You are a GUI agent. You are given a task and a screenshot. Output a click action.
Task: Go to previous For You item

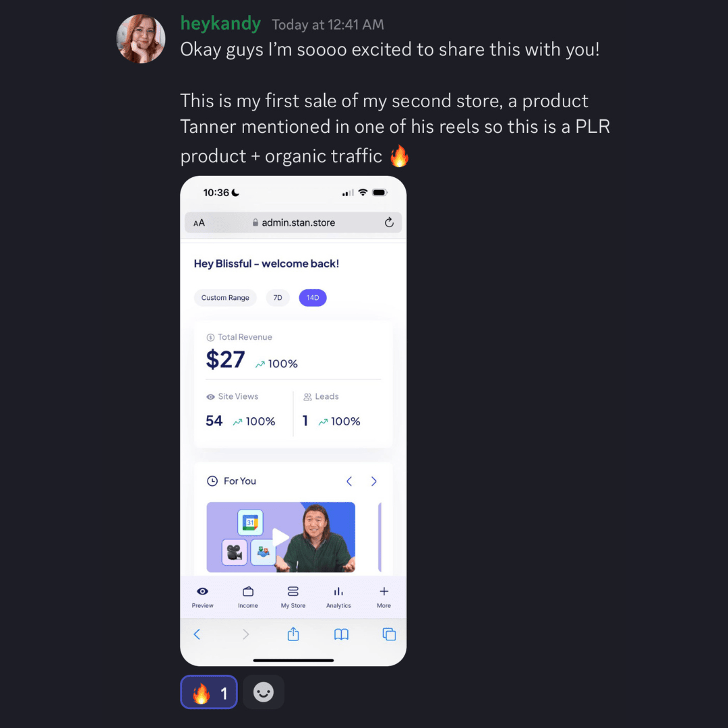click(x=349, y=481)
